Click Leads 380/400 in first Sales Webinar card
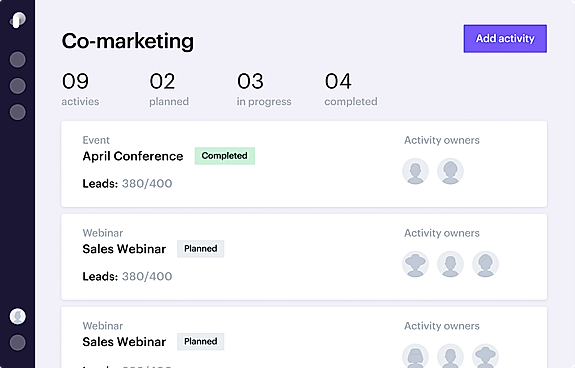The width and height of the screenshot is (575, 368). [127, 276]
